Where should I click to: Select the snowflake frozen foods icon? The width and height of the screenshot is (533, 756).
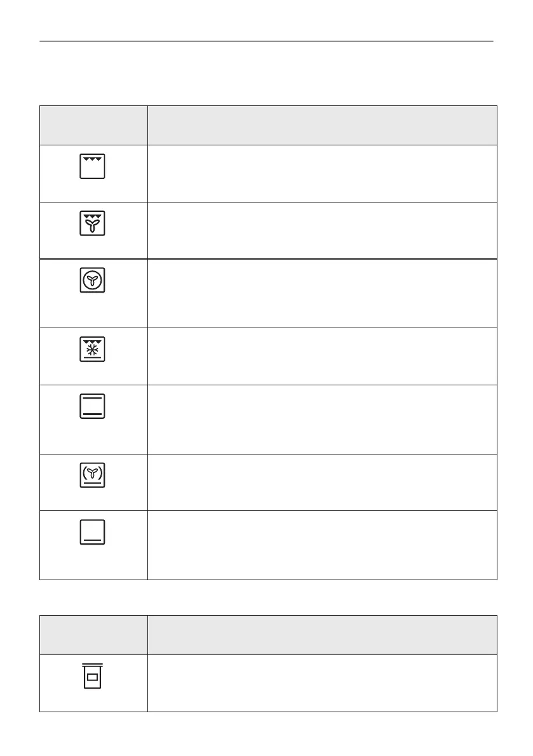click(92, 349)
